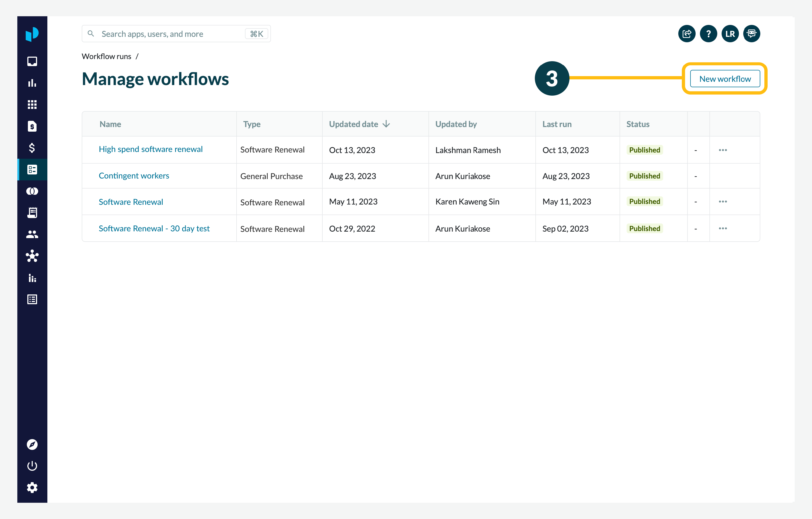Open the chat bot assistant icon

click(x=751, y=34)
